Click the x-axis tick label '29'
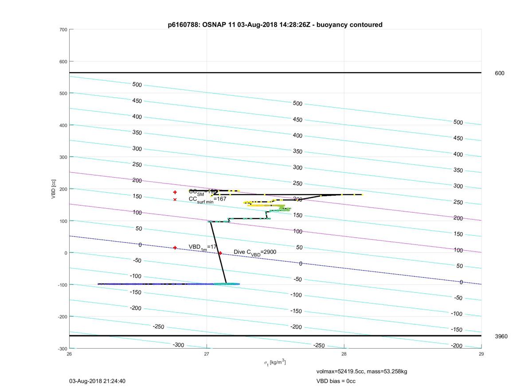Image resolution: width=532 pixels, height=392 pixels. [x=481, y=354]
